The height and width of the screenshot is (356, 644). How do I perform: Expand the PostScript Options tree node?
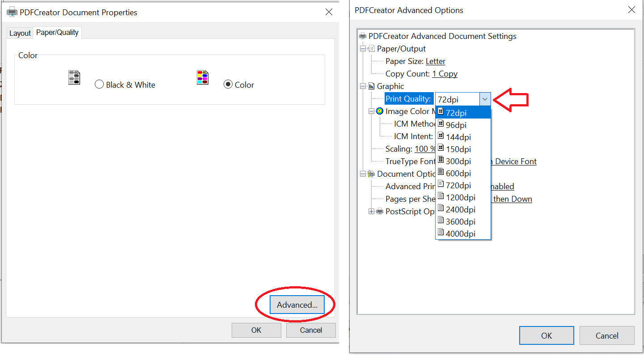(x=371, y=212)
